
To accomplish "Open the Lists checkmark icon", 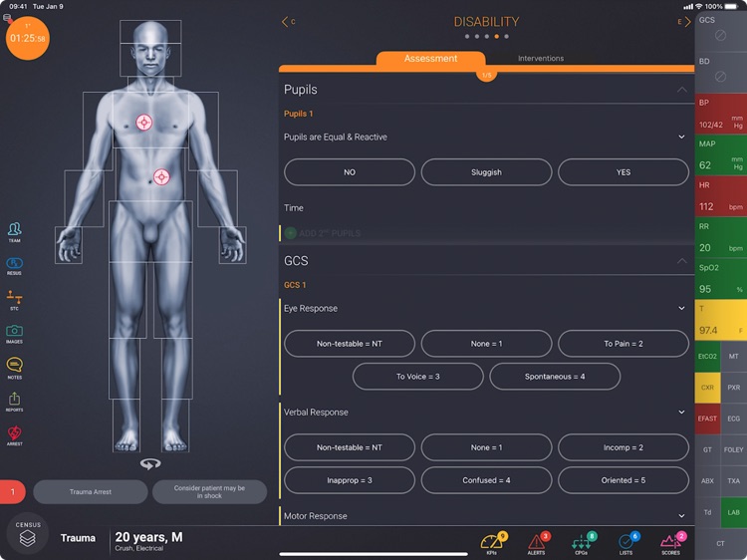I will point(626,543).
